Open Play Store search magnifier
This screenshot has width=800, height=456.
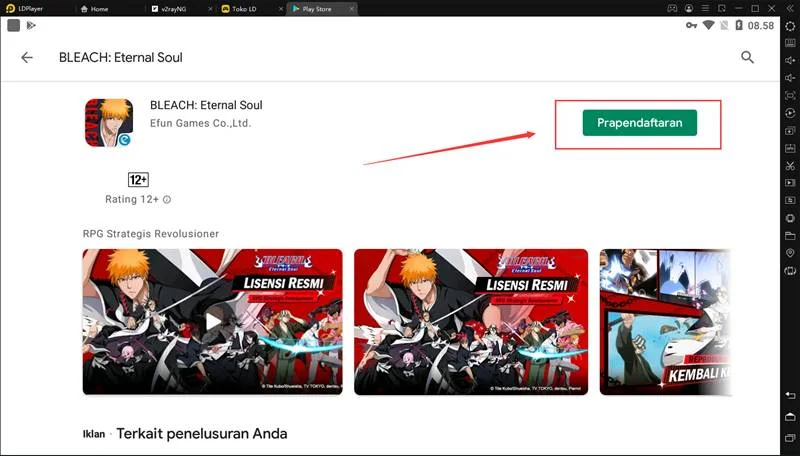747,57
